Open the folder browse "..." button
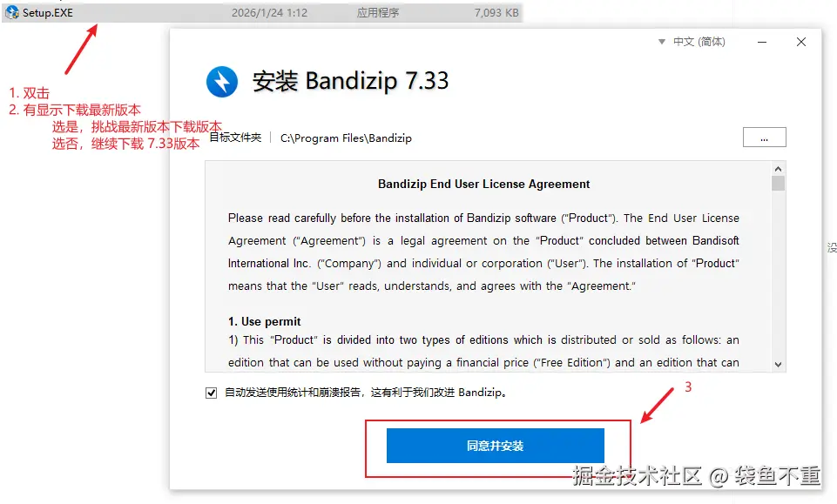The width and height of the screenshot is (837, 504). coord(765,137)
